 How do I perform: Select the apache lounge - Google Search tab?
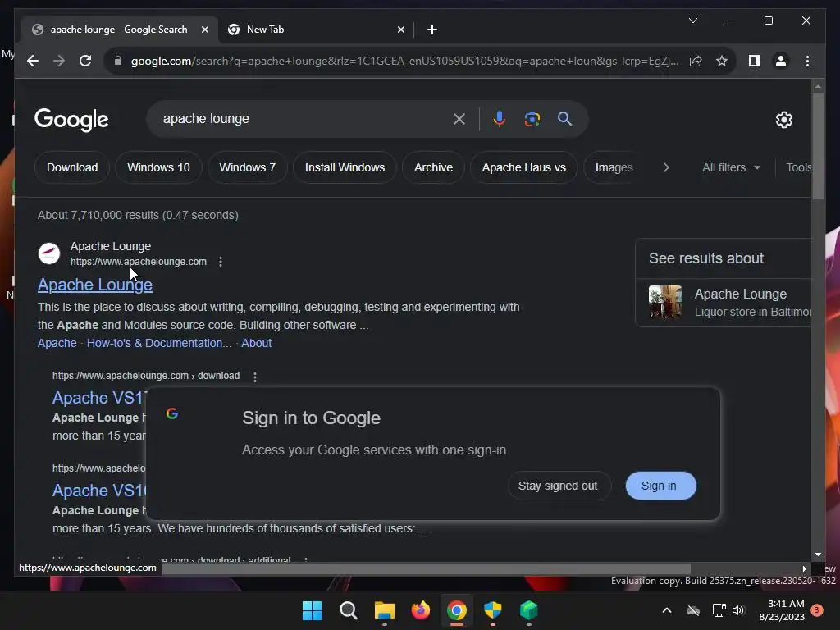[x=119, y=30]
